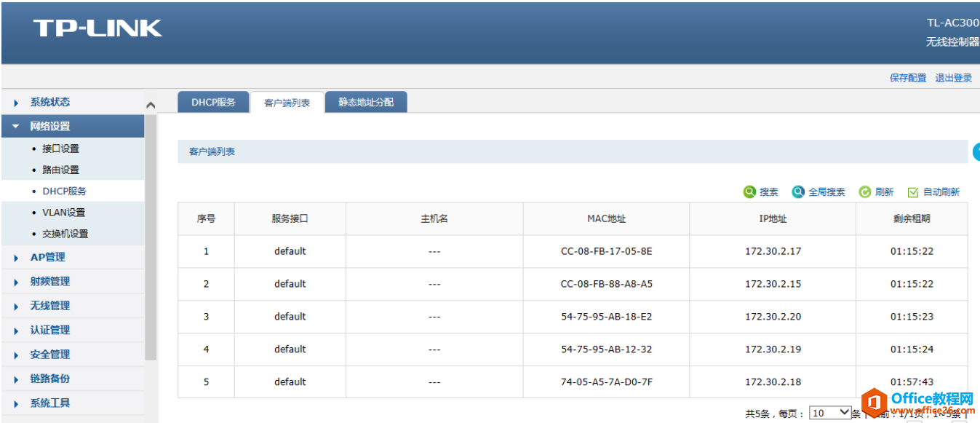Select DHCP服务 in the sidebar
The width and height of the screenshot is (980, 423).
point(64,191)
